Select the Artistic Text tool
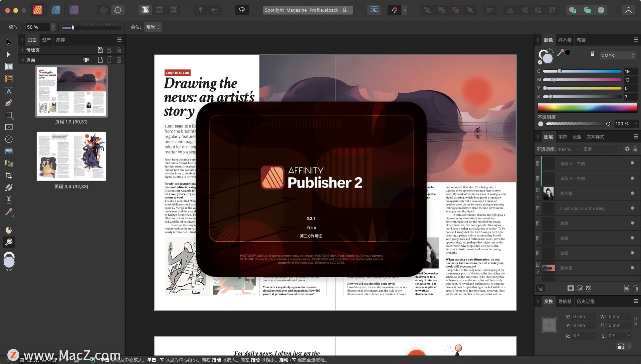Image resolution: width=641 pixels, height=364 pixels. 9,91
